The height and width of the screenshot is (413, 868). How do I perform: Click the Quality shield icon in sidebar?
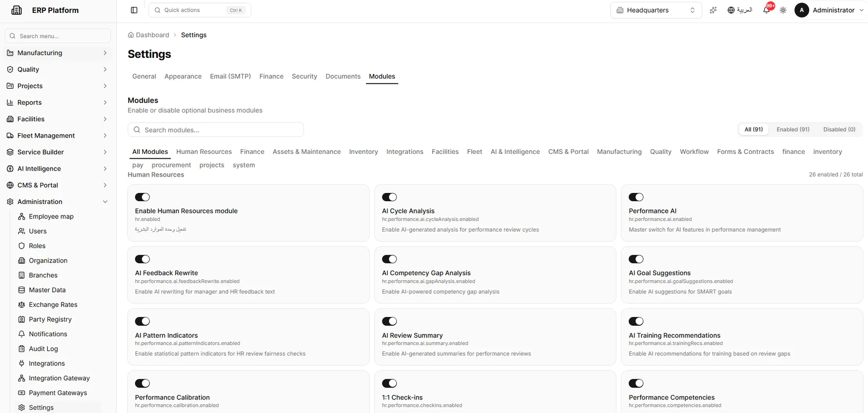[x=10, y=69]
